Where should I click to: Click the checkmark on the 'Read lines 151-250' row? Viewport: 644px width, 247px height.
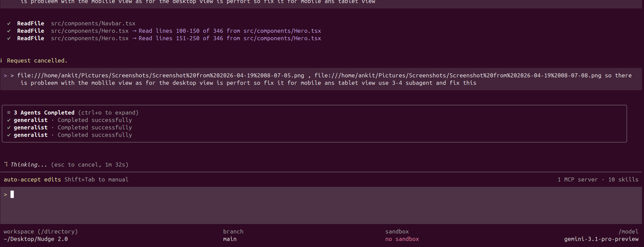click(x=10, y=39)
